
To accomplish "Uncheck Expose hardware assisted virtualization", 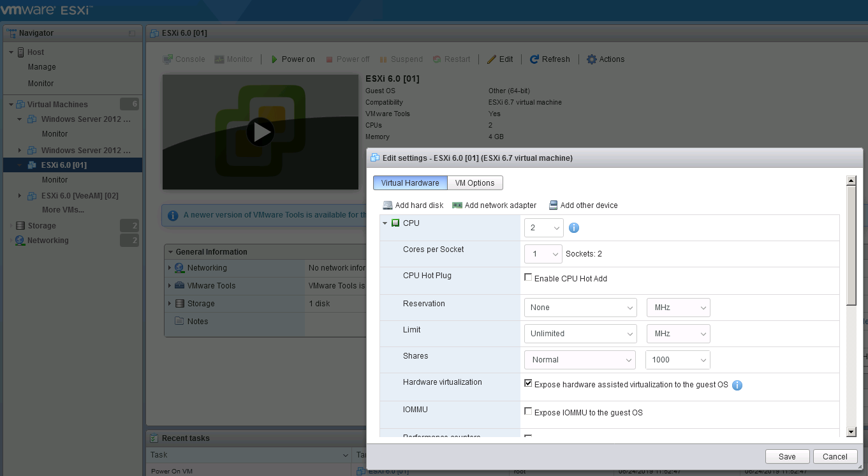I will 528,383.
